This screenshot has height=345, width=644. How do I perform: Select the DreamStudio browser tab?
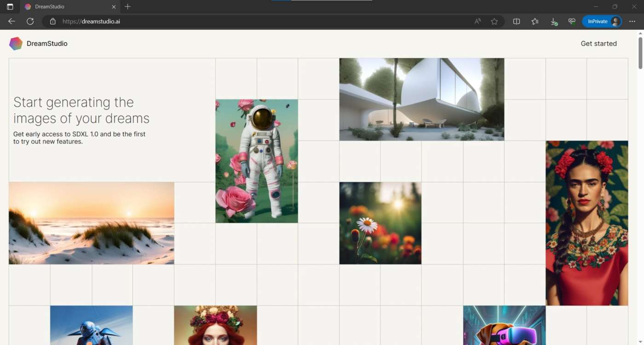point(70,7)
